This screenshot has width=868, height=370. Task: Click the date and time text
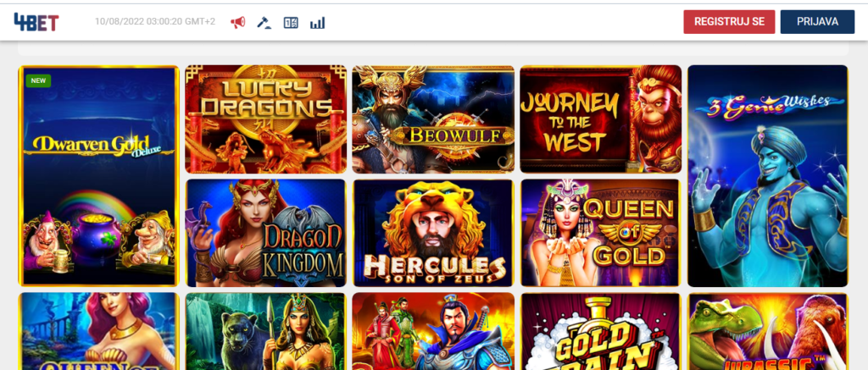pyautogui.click(x=155, y=21)
